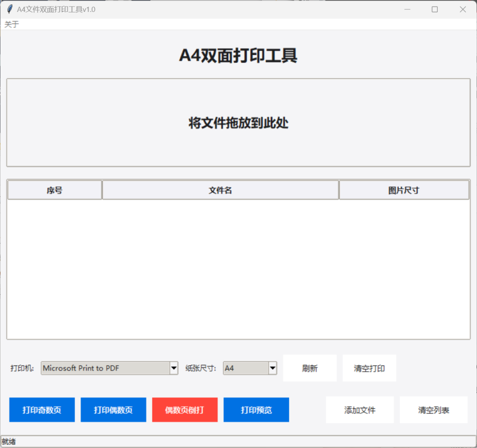Open print preview with 打印预览

(x=256, y=410)
